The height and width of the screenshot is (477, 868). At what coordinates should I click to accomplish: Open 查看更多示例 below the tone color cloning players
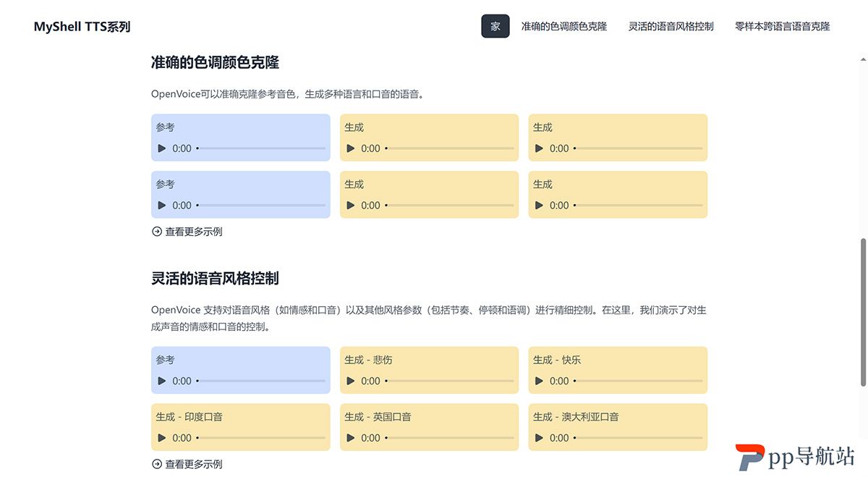coord(187,232)
